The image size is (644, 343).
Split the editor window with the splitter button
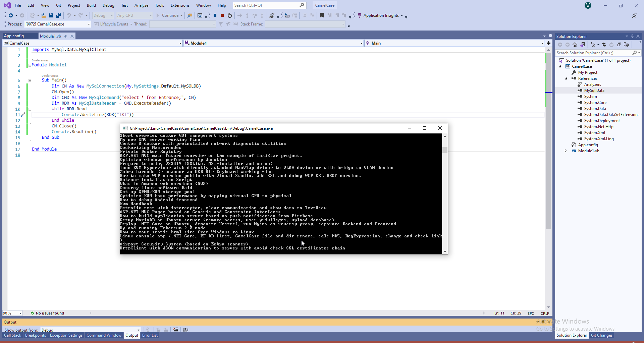(548, 43)
